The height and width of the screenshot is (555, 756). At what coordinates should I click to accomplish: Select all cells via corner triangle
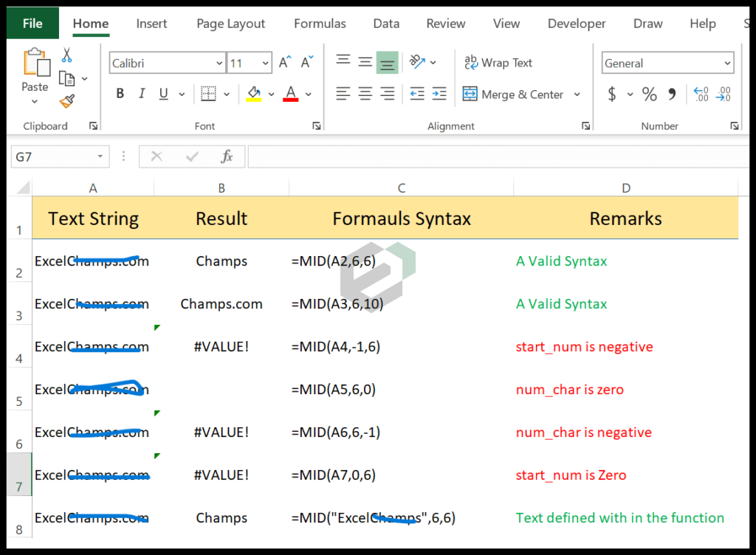tap(22, 187)
